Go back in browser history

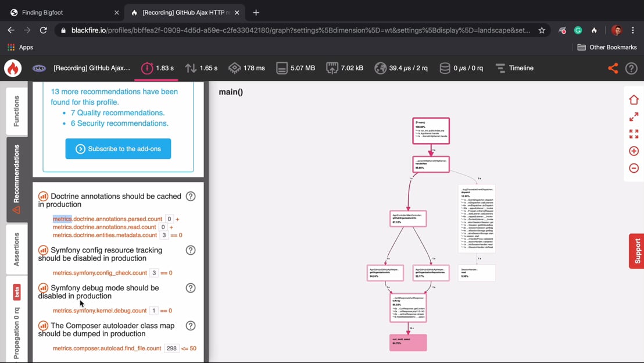pyautogui.click(x=11, y=30)
